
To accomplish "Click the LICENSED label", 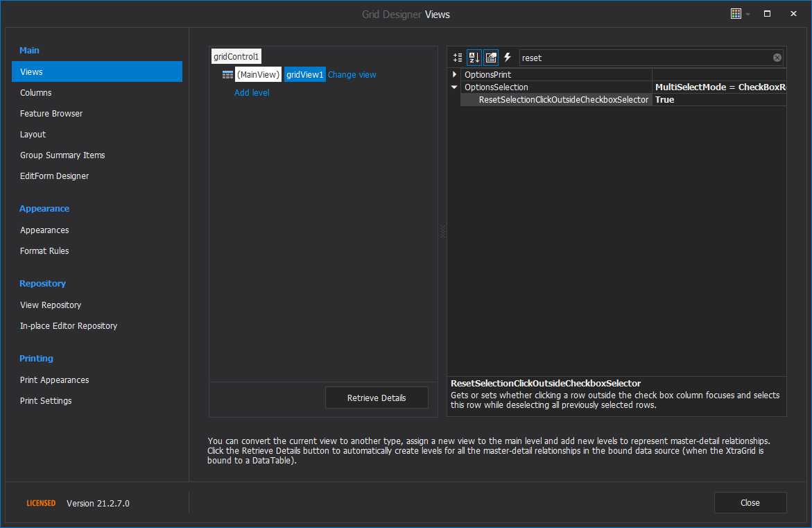I will coord(41,503).
